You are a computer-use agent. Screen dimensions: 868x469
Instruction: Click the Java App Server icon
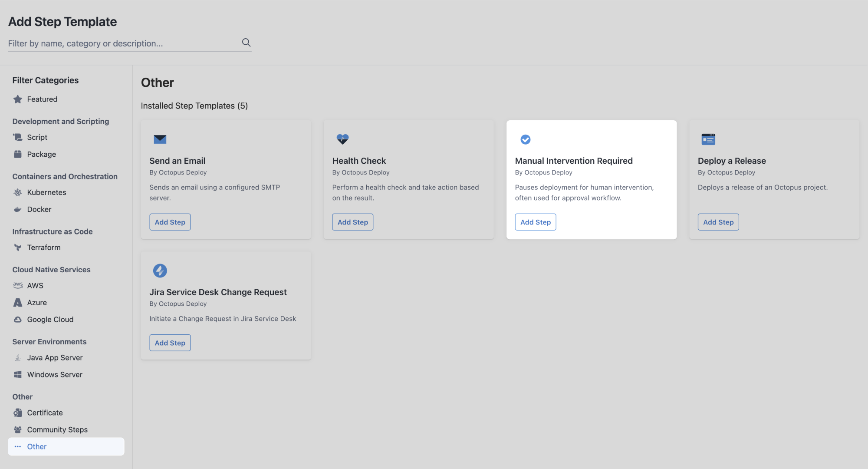pos(18,358)
